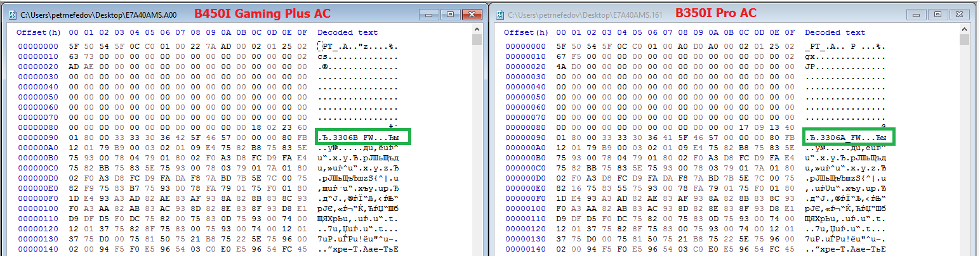Select offset 000000A0 in A00 window
Image resolution: width=980 pixels, height=256 pixels.
[x=38, y=148]
